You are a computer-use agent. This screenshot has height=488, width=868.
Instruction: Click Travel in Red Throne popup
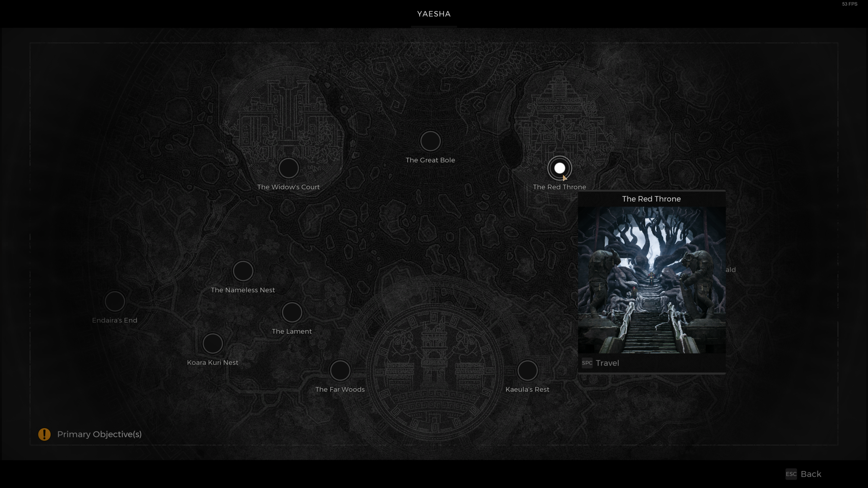tap(607, 363)
